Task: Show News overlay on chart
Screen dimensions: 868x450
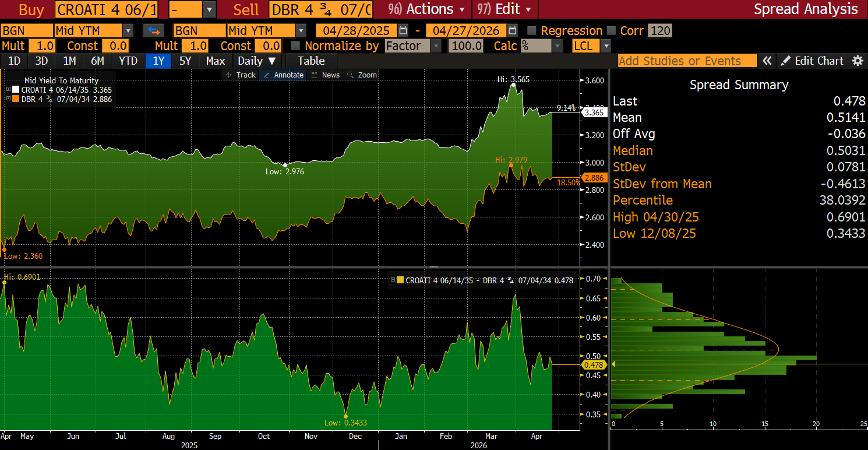Action: (x=325, y=75)
